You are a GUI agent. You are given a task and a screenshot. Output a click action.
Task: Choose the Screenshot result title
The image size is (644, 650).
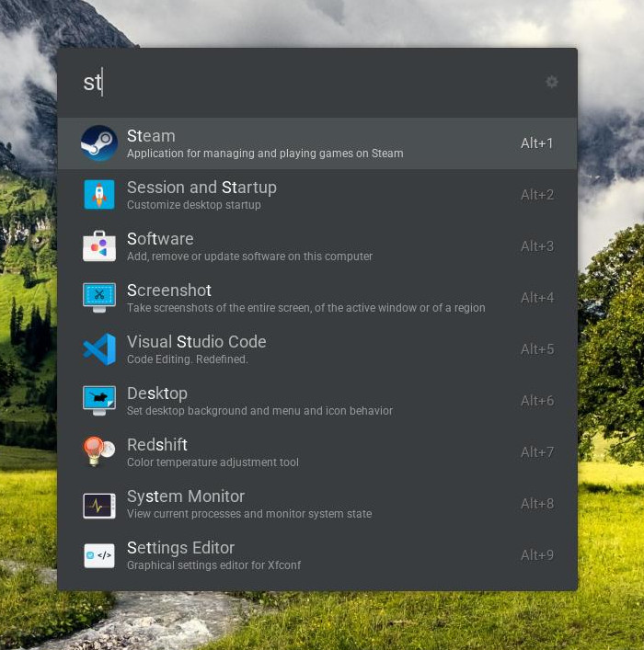click(x=169, y=291)
